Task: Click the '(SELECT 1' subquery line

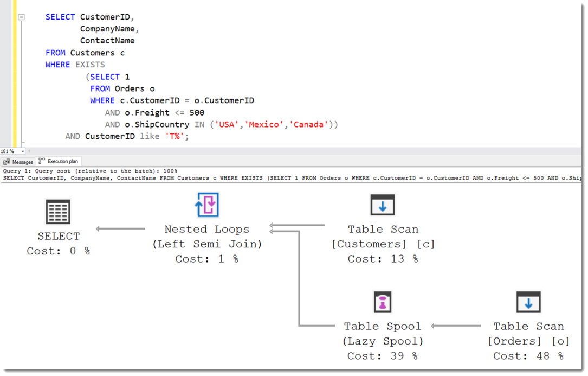Action: click(108, 77)
